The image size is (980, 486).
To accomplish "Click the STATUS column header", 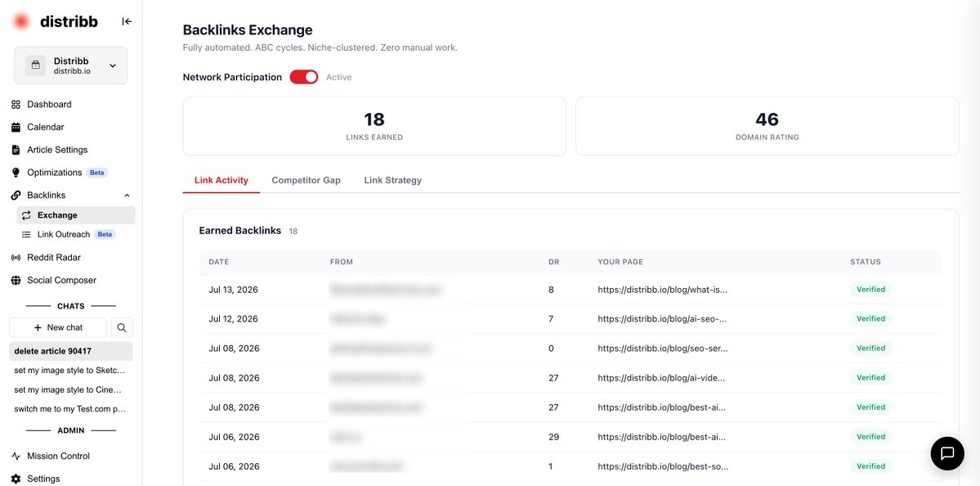I will click(865, 262).
